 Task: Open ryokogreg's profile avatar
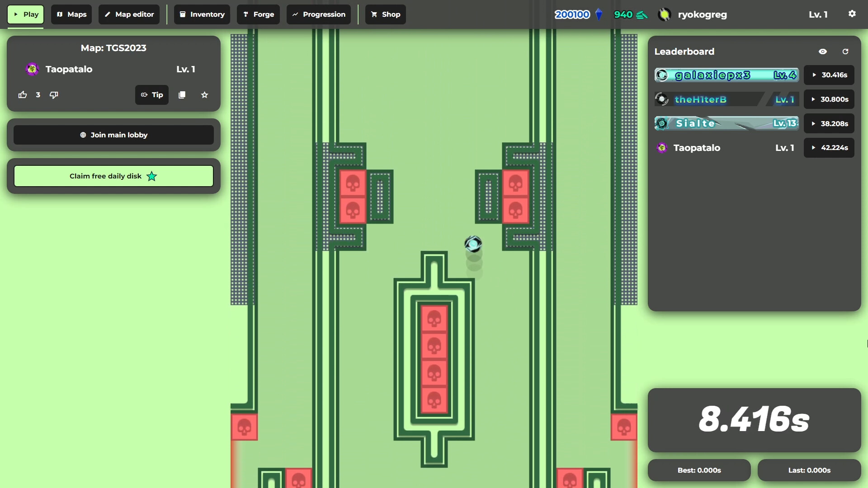pos(664,14)
